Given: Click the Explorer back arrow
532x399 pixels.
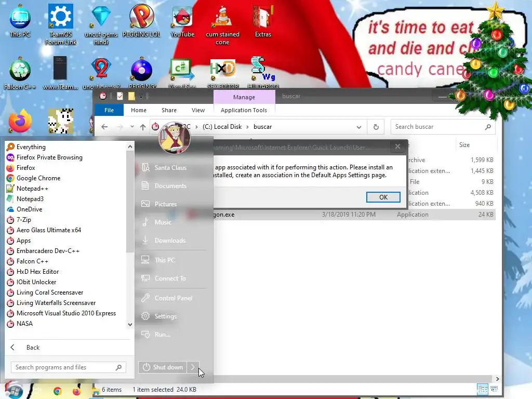Looking at the screenshot, I should tap(104, 127).
